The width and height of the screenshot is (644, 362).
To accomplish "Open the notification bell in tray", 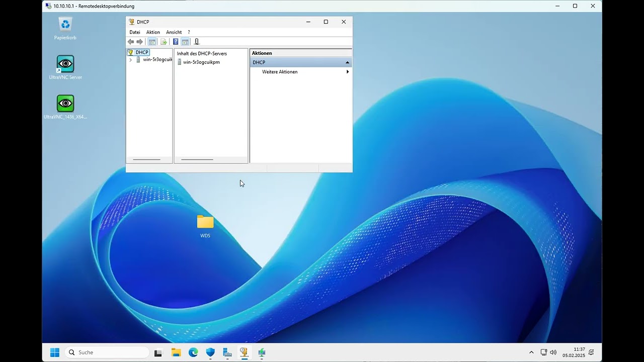I will point(591,352).
